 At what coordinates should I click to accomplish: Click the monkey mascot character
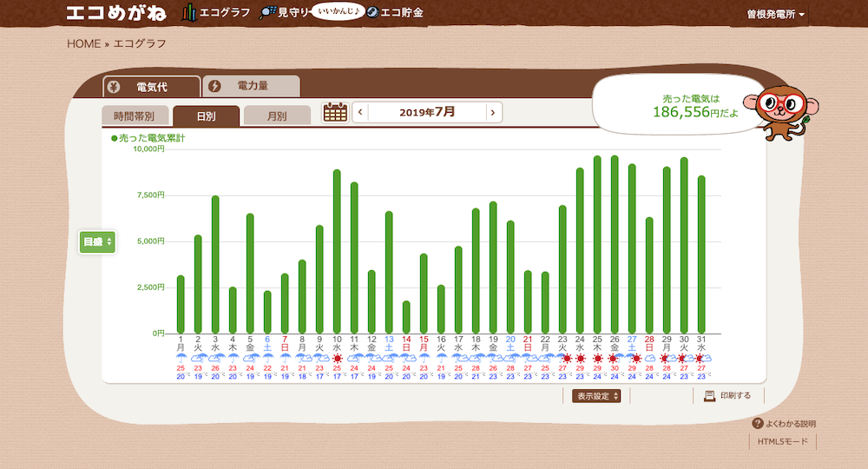[781, 111]
